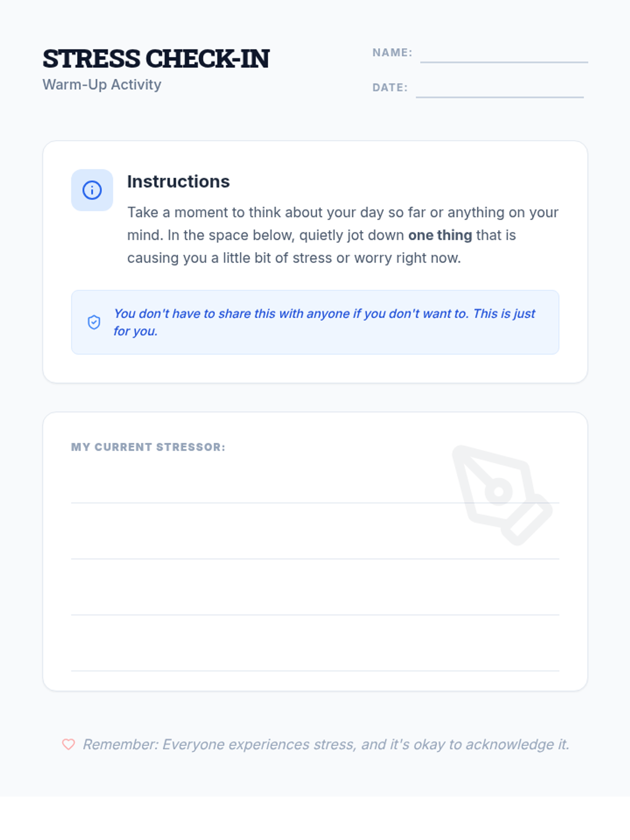The width and height of the screenshot is (630, 840).
Task: Click the Instructions heading
Action: [178, 182]
